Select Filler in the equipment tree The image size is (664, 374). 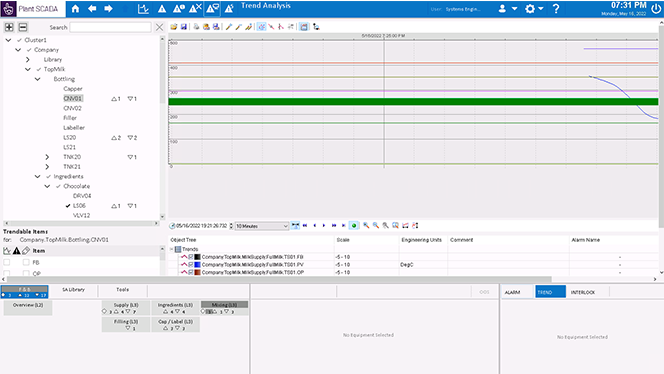click(70, 118)
